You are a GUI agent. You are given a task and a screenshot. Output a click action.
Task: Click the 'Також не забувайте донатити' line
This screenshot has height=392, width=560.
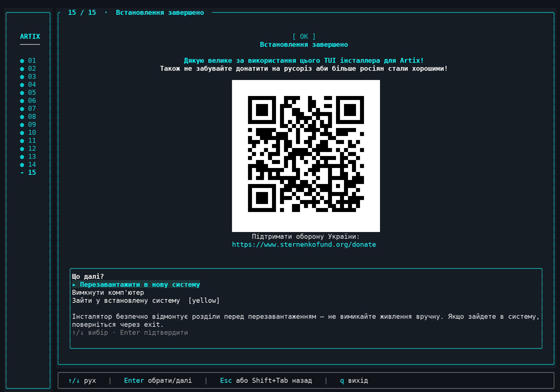click(x=304, y=69)
